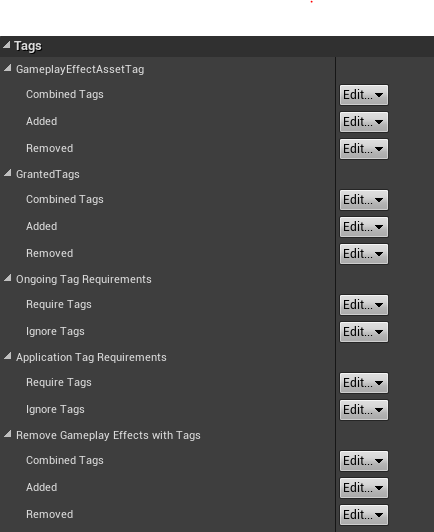Edit Combined Tags under Remove Gameplay Effects

(363, 461)
